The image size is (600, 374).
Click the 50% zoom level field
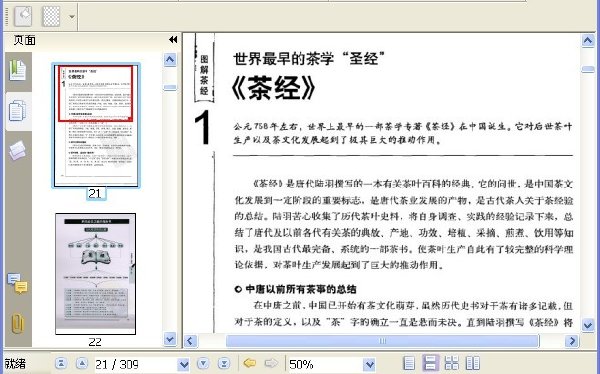325,364
